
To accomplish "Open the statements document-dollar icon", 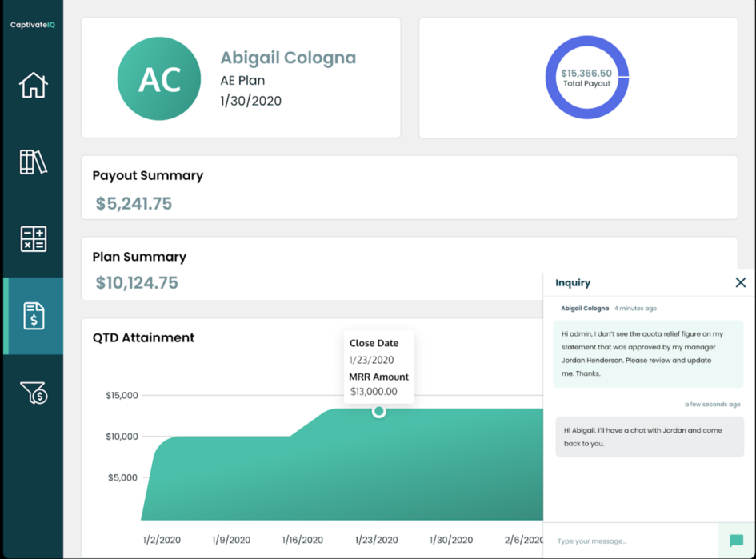I will (x=33, y=316).
